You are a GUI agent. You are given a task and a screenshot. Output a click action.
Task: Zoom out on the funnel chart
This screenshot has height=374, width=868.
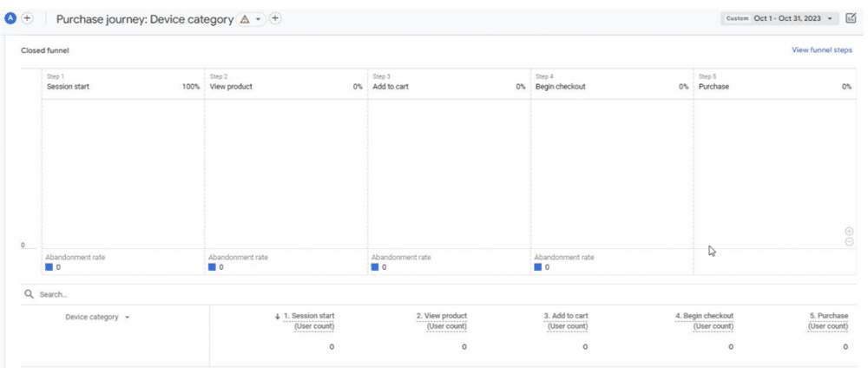point(849,242)
